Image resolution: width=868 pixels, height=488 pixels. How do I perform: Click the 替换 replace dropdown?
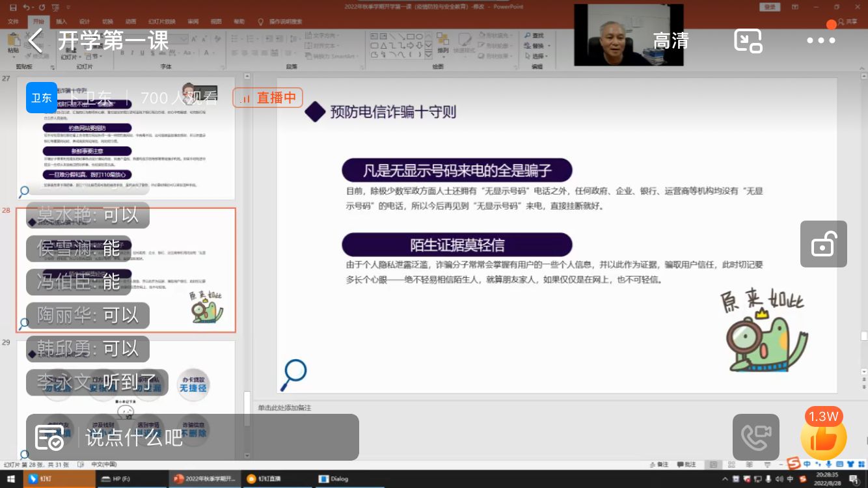(539, 46)
